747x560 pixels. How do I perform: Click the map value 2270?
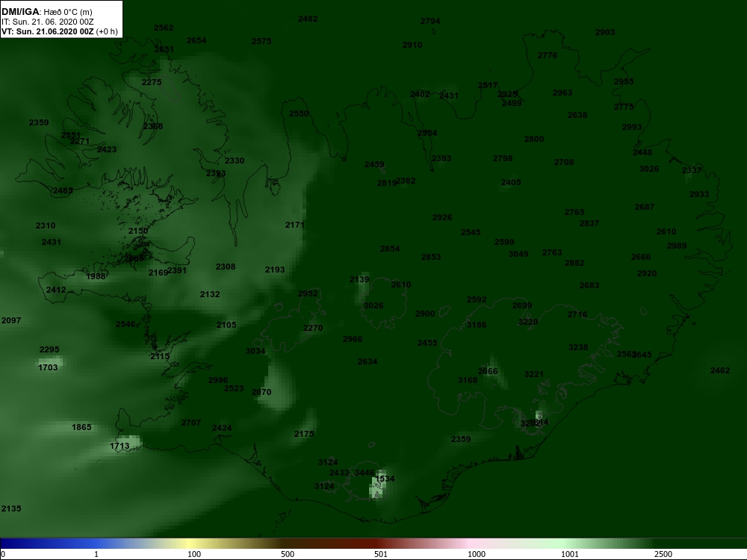click(x=313, y=328)
